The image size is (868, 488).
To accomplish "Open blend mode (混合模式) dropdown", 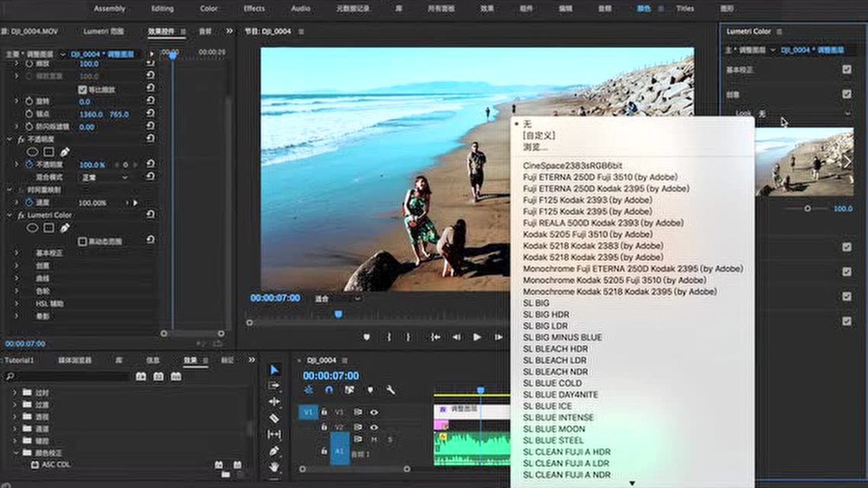I will [104, 178].
